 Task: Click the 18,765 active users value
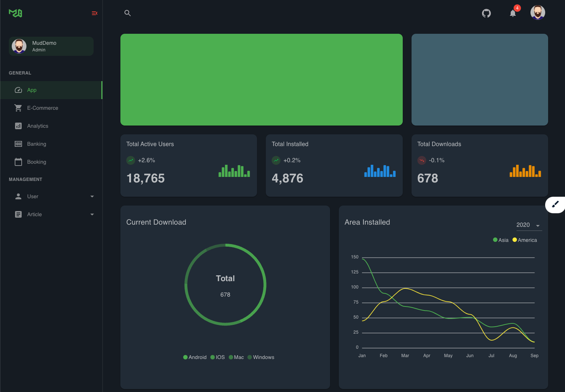click(146, 178)
